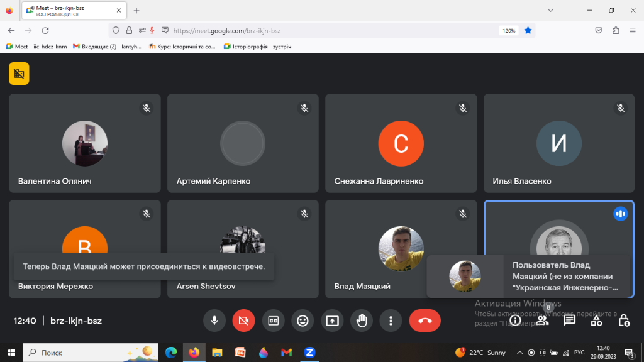The image size is (644, 362).
Task: Click the taskbar search box Поиск
Action: (x=91, y=353)
